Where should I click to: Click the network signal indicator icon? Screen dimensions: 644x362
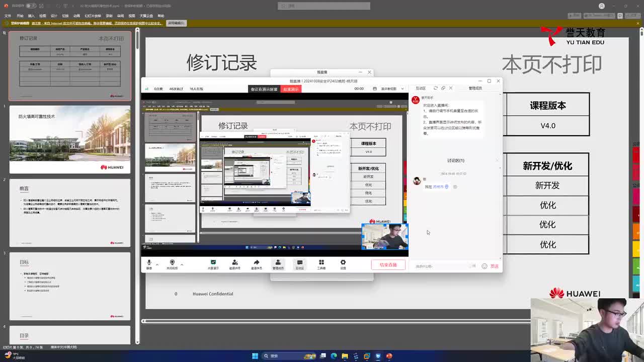point(147,88)
